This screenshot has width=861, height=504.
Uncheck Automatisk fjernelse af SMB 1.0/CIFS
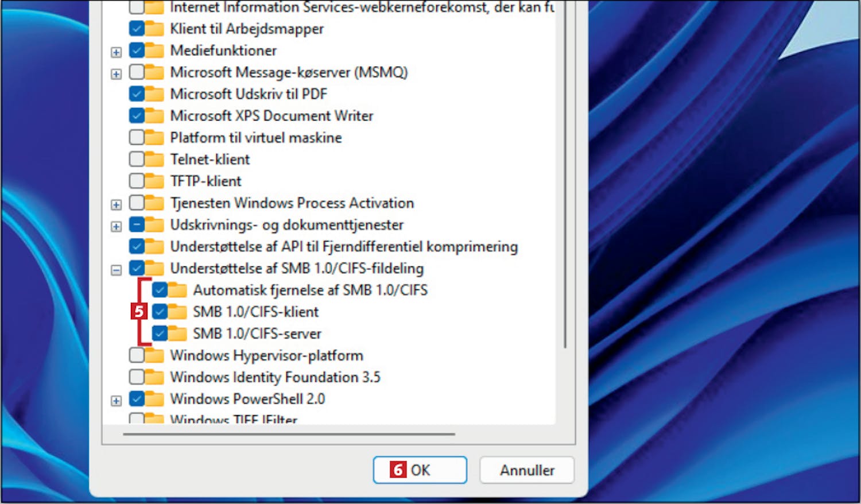pos(160,290)
